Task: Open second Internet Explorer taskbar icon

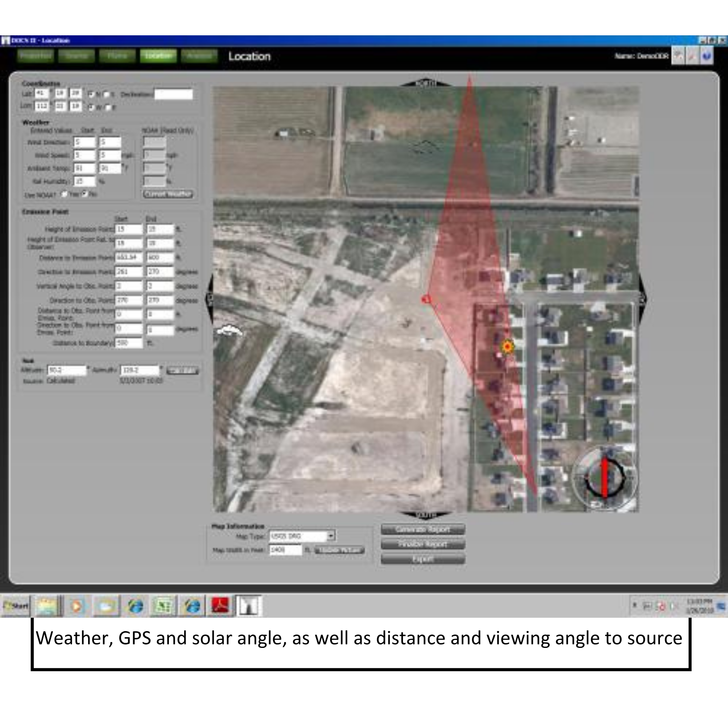Action: tap(193, 606)
